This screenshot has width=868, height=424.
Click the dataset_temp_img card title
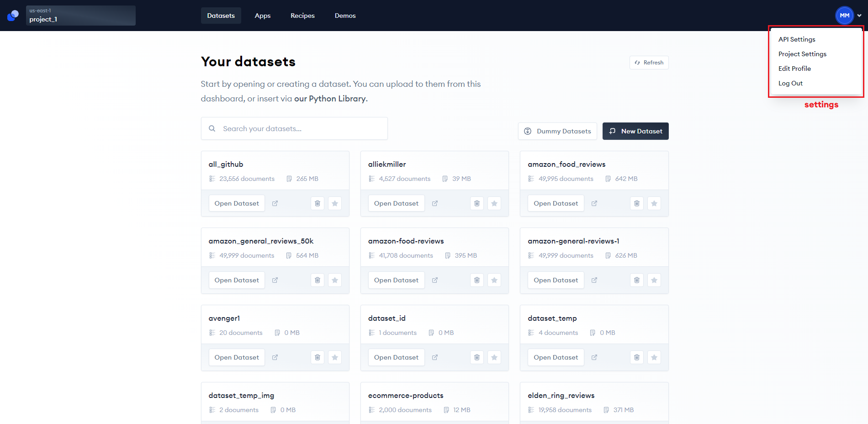(x=242, y=396)
